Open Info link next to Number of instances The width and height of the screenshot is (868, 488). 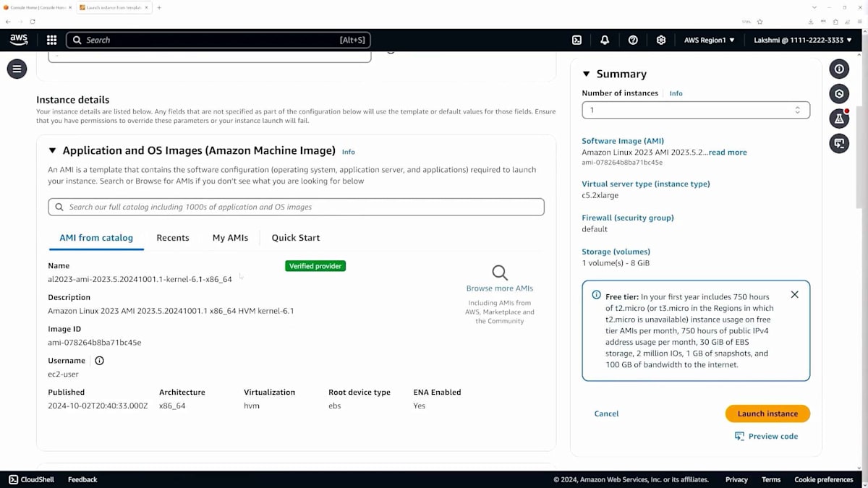coord(676,93)
